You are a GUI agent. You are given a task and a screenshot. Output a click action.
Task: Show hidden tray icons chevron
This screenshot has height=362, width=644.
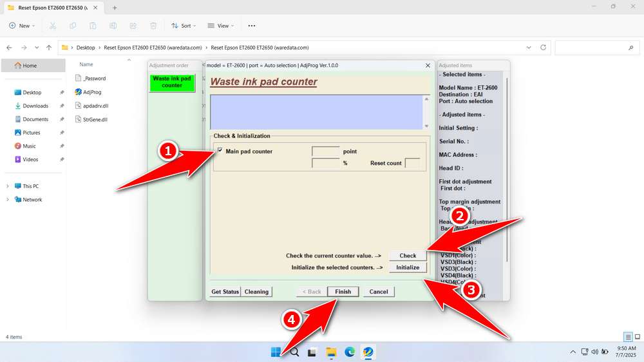[x=573, y=352]
